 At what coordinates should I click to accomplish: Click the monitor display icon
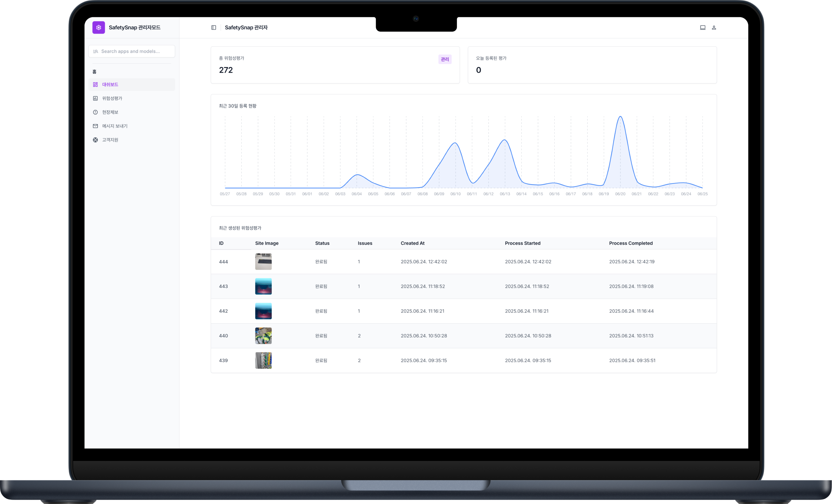(702, 28)
